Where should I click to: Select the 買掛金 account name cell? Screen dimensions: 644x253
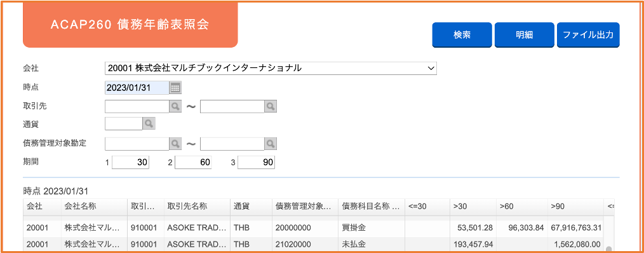click(x=372, y=228)
